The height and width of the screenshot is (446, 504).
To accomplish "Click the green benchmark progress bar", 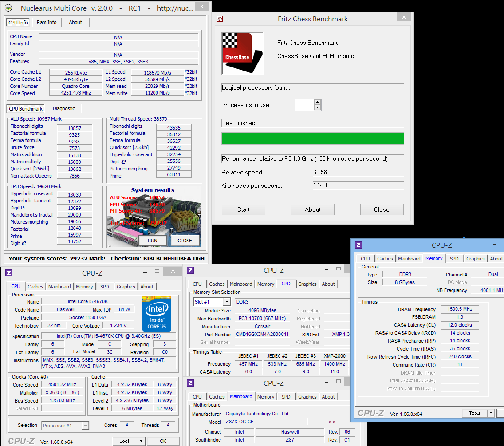I will (x=312, y=138).
